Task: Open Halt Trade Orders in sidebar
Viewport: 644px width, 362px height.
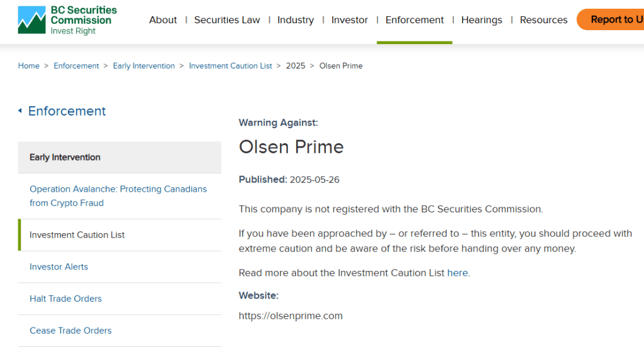Action: (x=65, y=299)
